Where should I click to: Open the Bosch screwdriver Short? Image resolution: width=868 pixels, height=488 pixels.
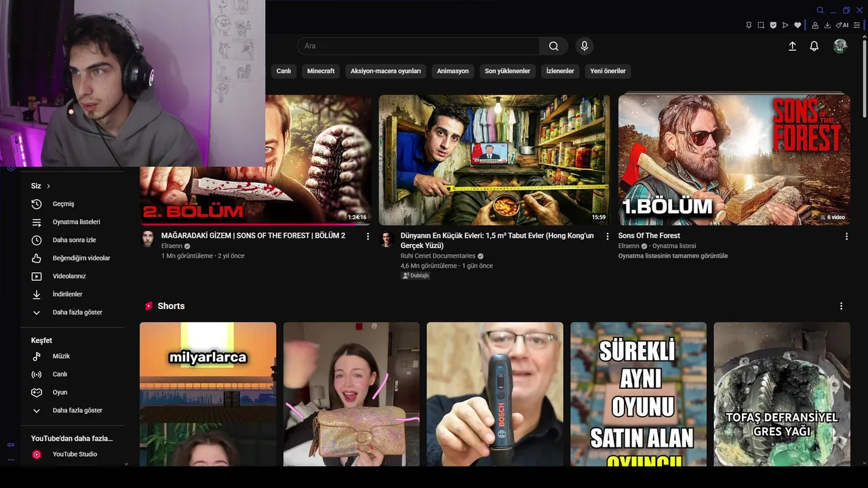(x=495, y=394)
